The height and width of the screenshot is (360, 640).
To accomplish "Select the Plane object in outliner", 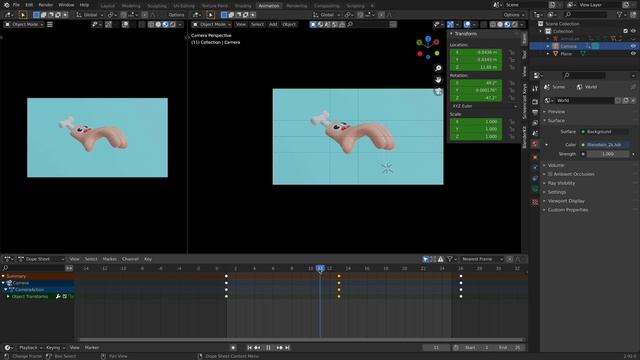I will (x=566, y=54).
